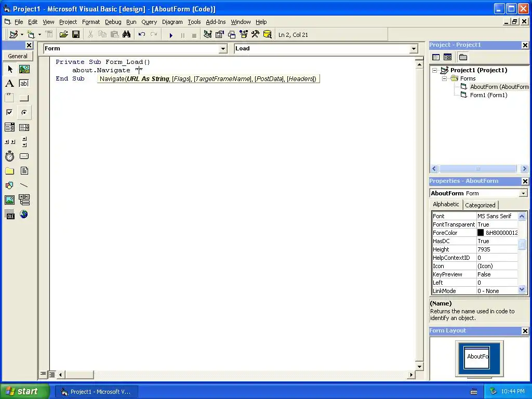Image resolution: width=532 pixels, height=399 pixels.
Task: Open the Data View Window icon
Action: 268,35
